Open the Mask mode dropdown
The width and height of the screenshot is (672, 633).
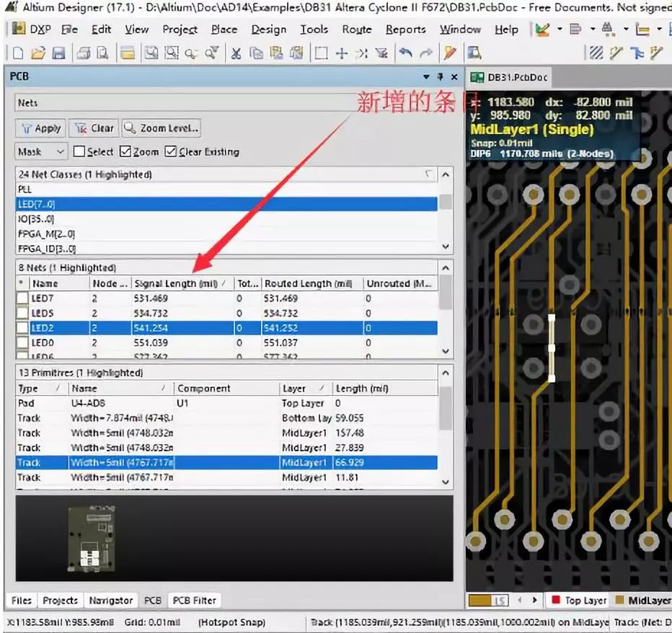[41, 151]
